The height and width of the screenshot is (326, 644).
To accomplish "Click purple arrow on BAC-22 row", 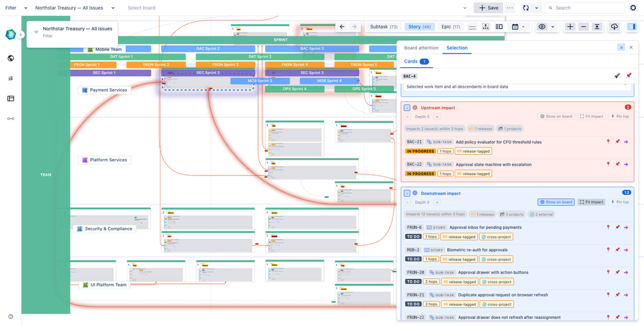I will (627, 164).
